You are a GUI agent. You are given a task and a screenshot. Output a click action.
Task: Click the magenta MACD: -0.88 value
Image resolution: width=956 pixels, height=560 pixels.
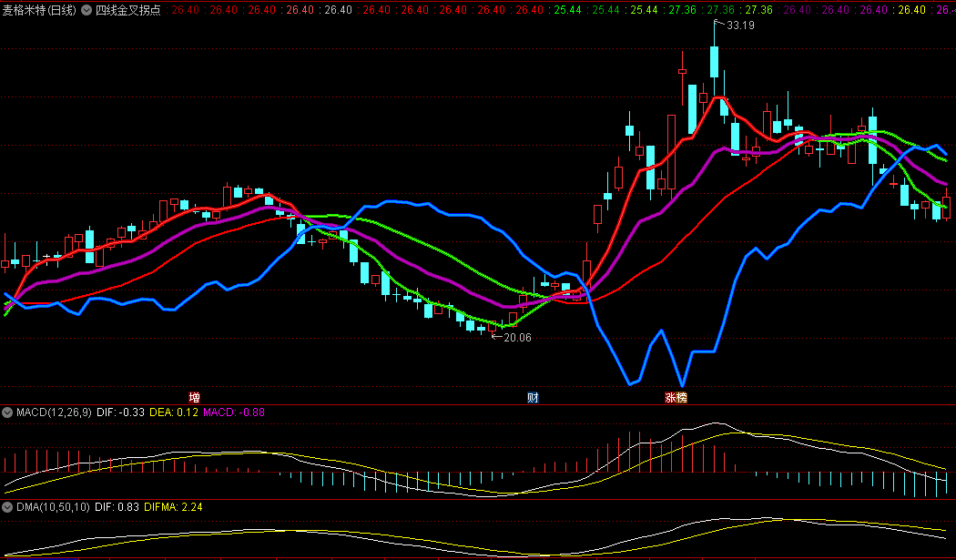point(233,412)
